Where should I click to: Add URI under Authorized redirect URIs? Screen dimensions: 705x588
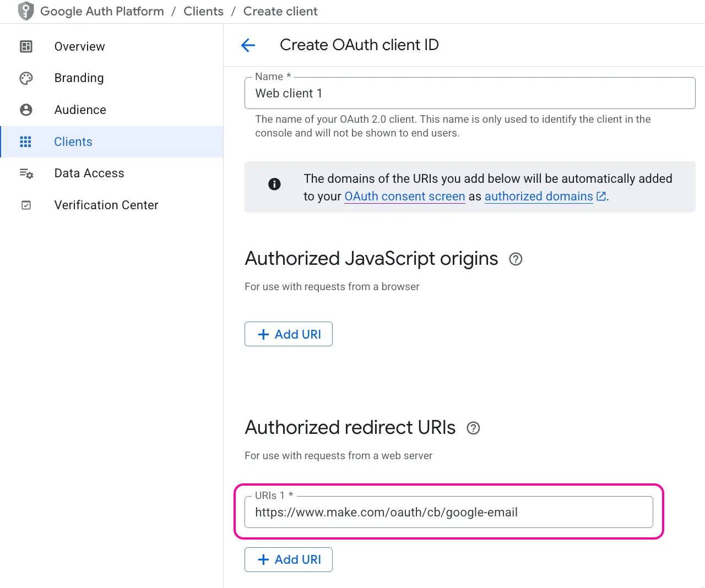coord(289,559)
